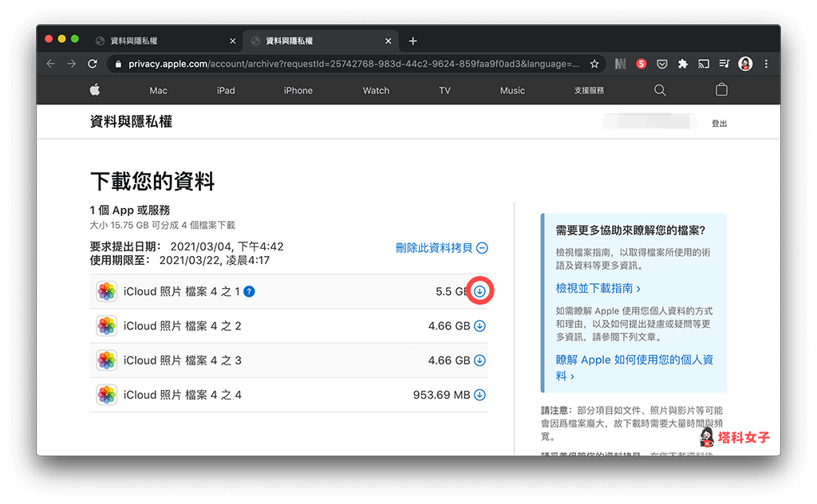The height and width of the screenshot is (504, 817).
Task: Open the Extensions puzzle menu
Action: click(683, 64)
